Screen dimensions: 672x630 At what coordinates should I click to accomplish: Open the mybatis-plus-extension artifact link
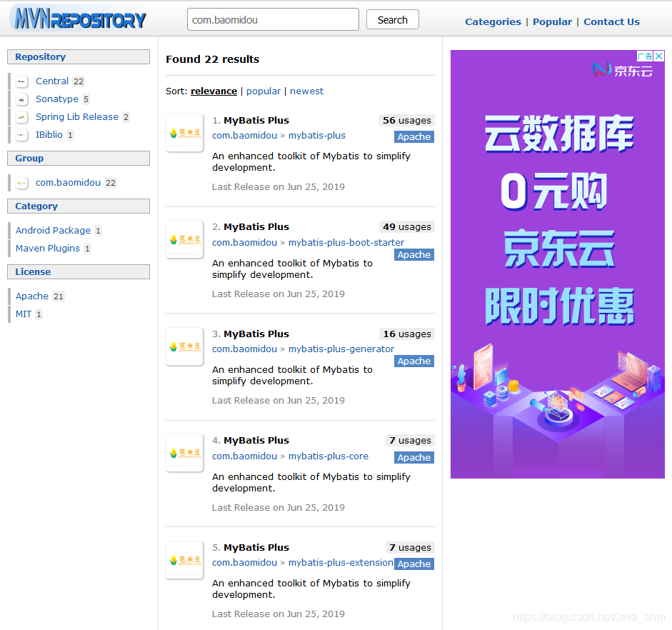(x=341, y=563)
